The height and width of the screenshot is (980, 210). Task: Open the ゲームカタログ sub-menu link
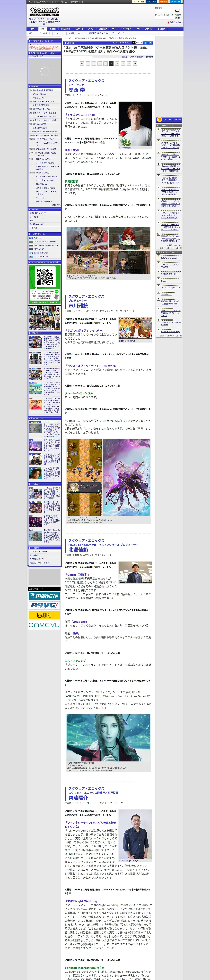coord(118,33)
